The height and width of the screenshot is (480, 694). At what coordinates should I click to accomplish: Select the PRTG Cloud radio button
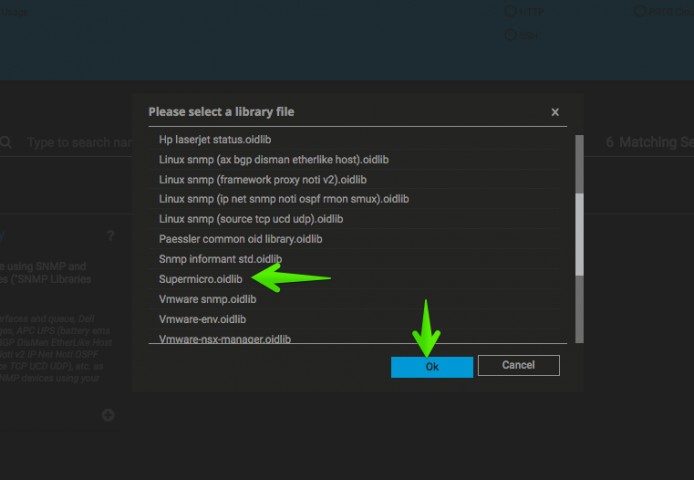[x=640, y=12]
